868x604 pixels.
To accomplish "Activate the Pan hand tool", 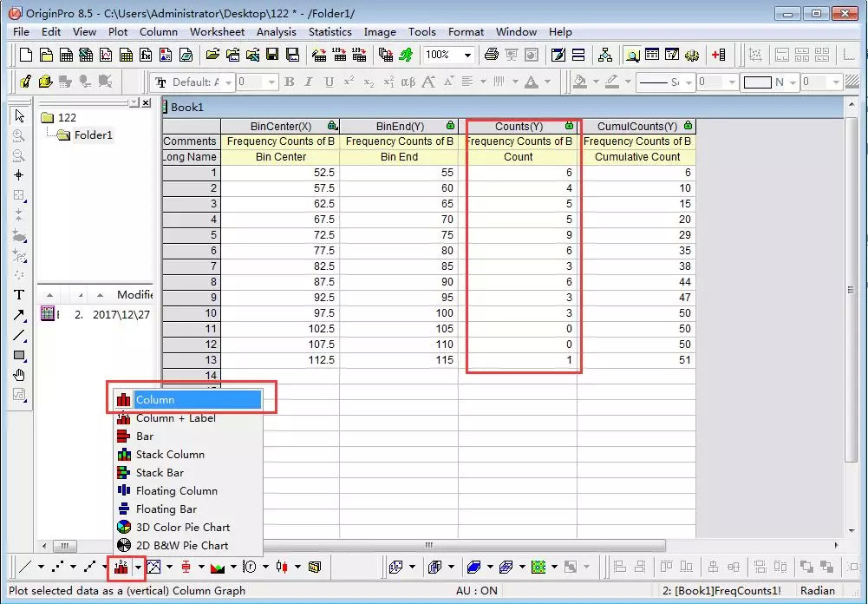I will pyautogui.click(x=19, y=375).
